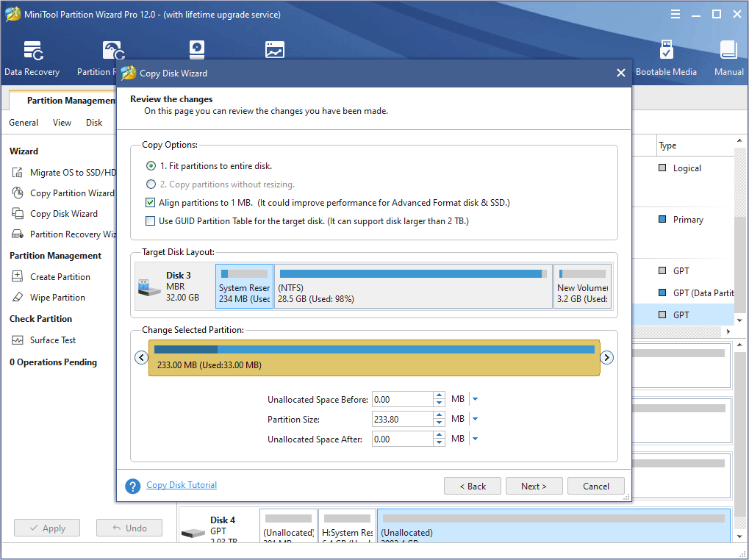
Task: Open the General menu
Action: 24,123
